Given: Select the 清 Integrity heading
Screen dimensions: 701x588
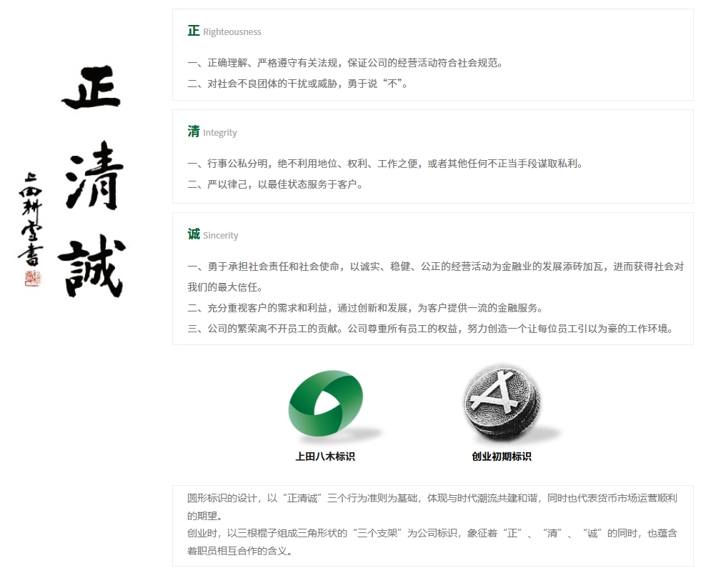Looking at the screenshot, I should (212, 132).
